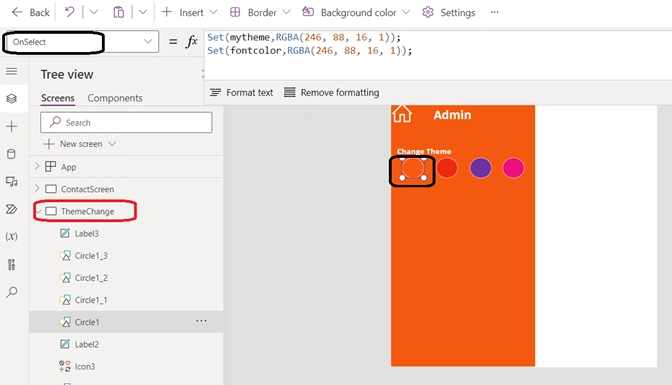Open the Insert menu
The height and width of the screenshot is (385, 672).
pos(189,12)
